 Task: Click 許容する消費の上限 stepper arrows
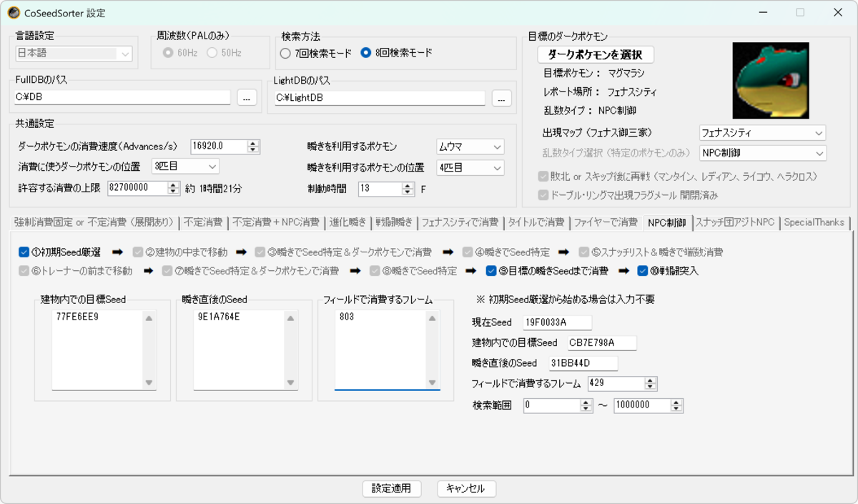[x=173, y=187]
